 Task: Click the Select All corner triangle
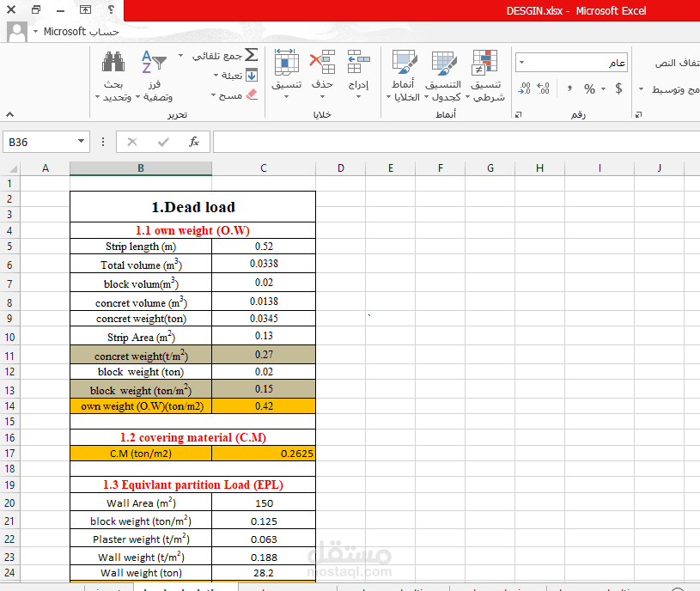tap(14, 168)
